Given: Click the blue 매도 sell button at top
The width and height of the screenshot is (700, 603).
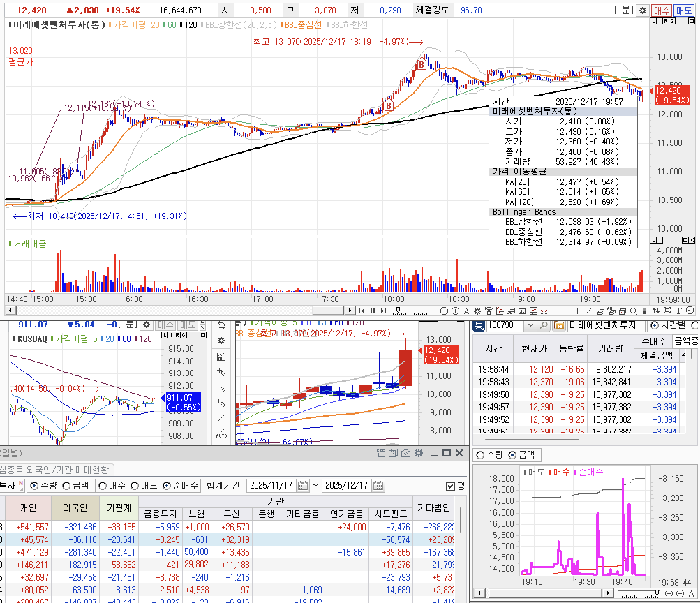Looking at the screenshot, I should pos(684,10).
